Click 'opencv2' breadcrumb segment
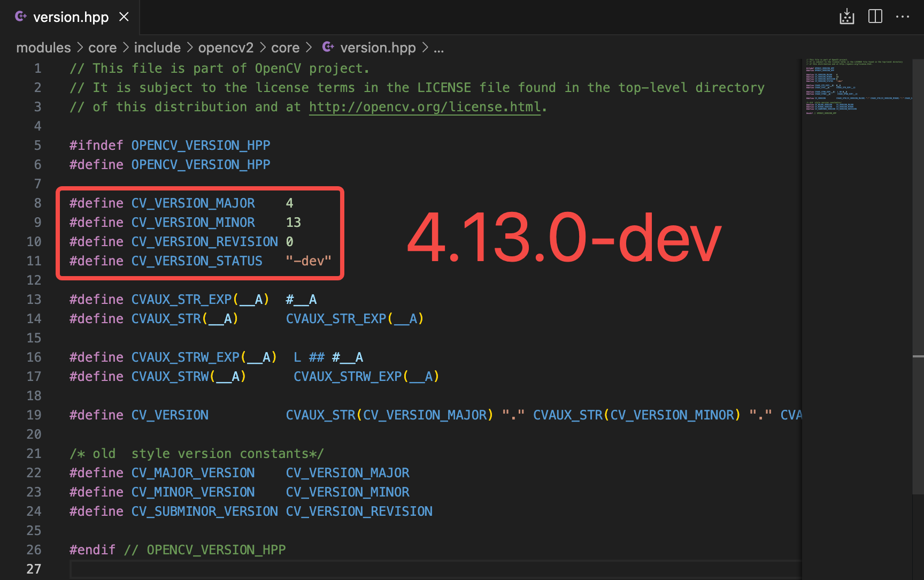 coord(226,48)
